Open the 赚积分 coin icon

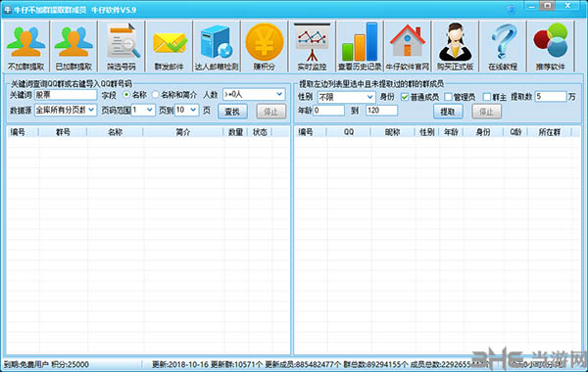coord(264,46)
